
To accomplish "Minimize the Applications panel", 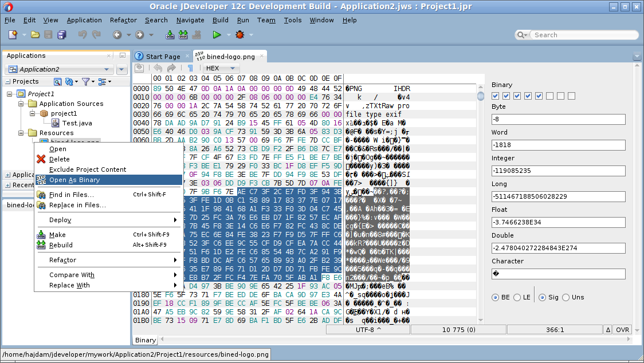I will 123,56.
